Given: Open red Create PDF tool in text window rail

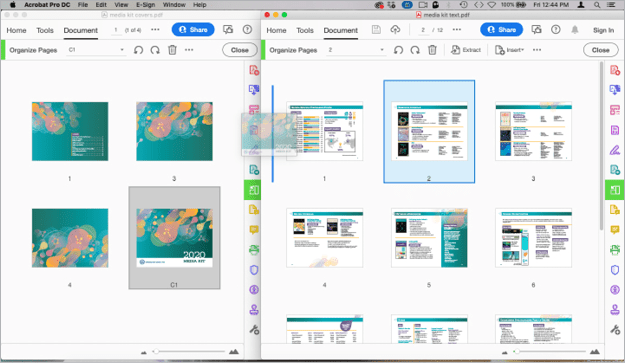Looking at the screenshot, I should click(615, 70).
